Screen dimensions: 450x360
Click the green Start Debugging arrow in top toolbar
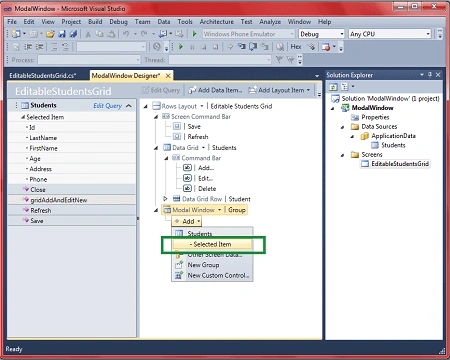[x=194, y=34]
